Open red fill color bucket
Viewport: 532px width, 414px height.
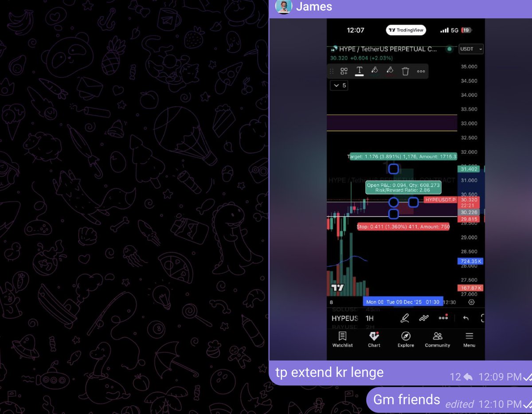(x=390, y=71)
